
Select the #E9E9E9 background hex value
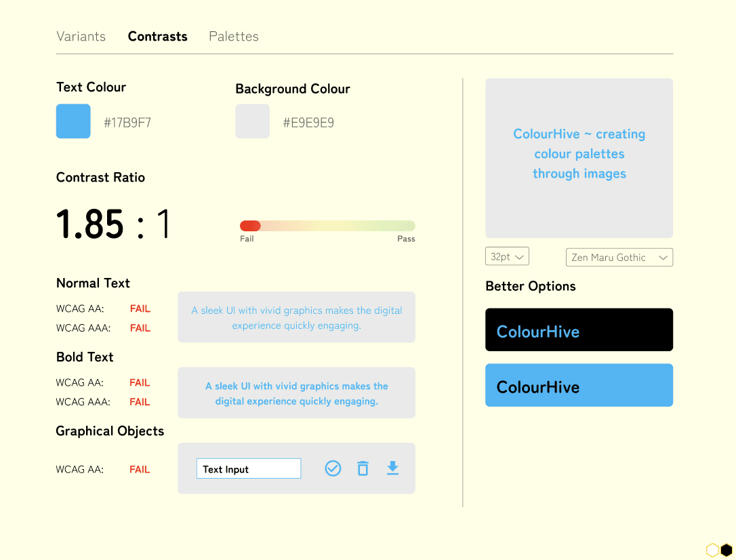tap(308, 123)
